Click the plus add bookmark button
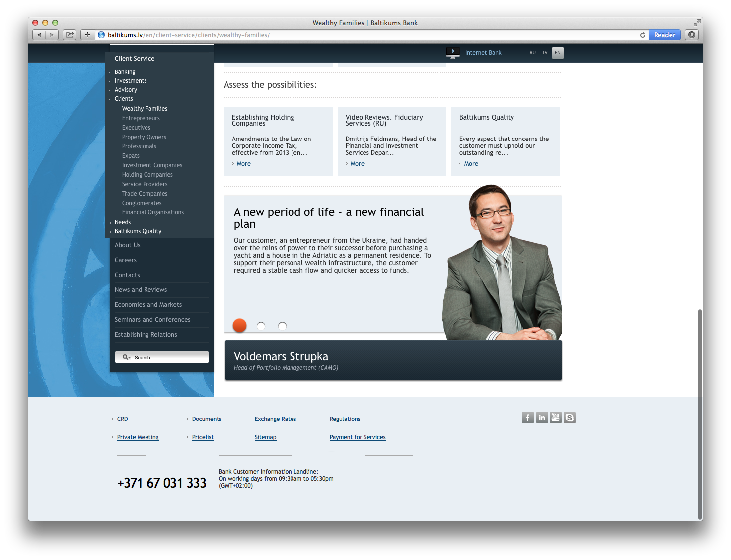 pos(88,35)
